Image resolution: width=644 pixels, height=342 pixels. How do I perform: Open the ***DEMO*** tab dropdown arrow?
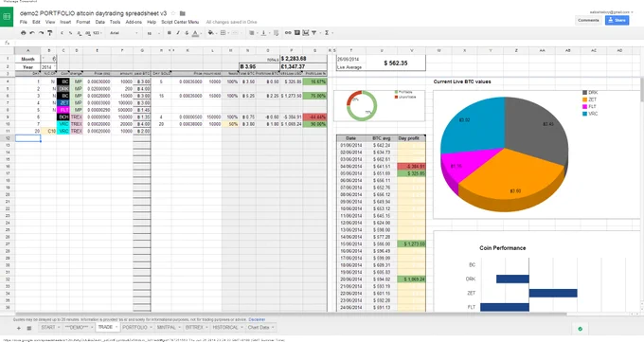click(x=92, y=328)
